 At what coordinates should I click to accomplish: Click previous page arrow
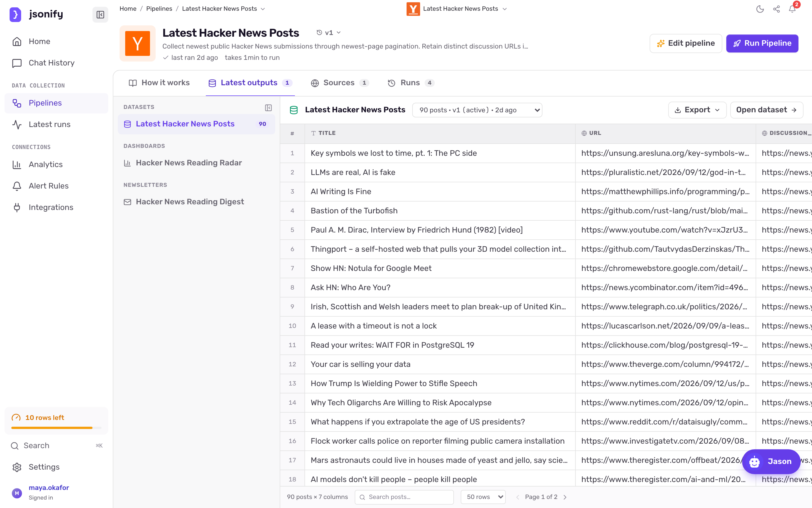click(517, 497)
